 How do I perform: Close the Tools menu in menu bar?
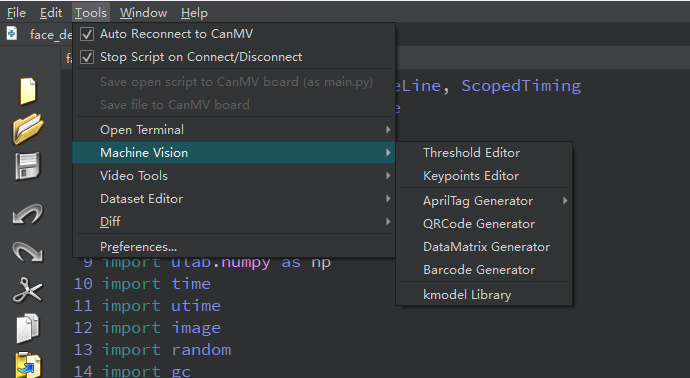point(91,13)
